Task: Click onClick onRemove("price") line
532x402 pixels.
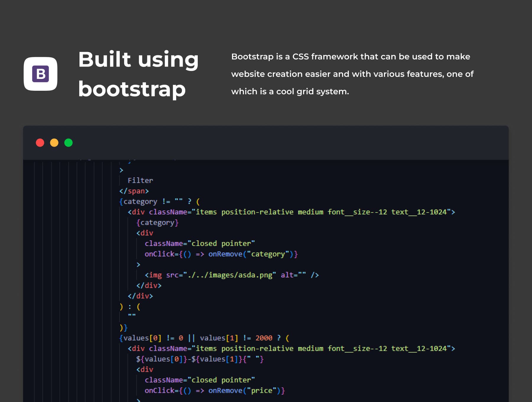Action: [215, 391]
